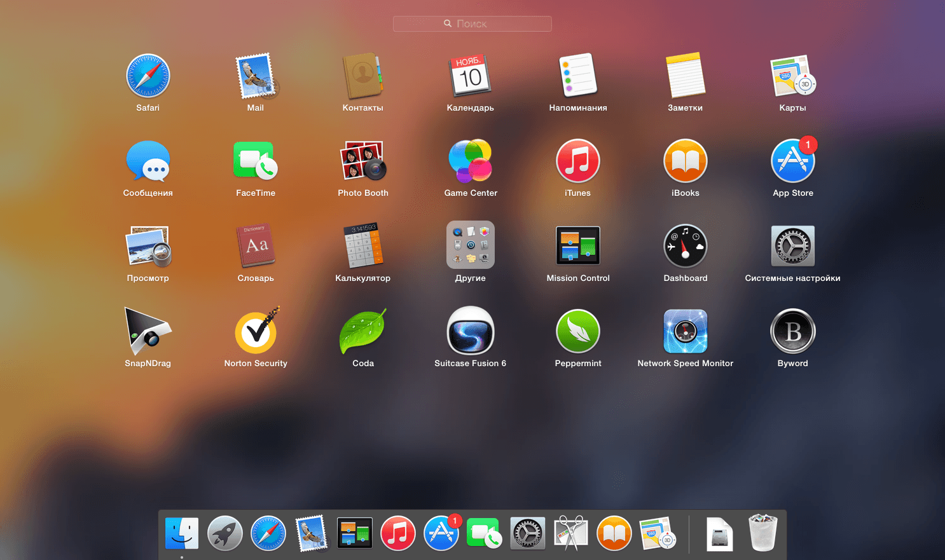Open Mission Control from the Launchpad grid
The height and width of the screenshot is (560, 945).
click(578, 246)
